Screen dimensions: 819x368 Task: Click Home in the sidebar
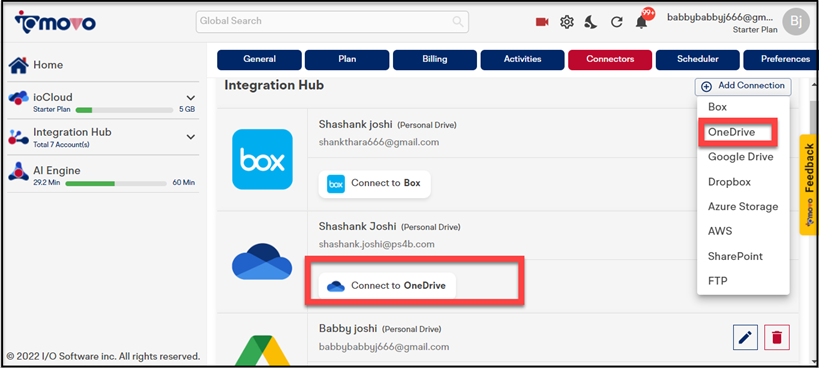tap(48, 65)
